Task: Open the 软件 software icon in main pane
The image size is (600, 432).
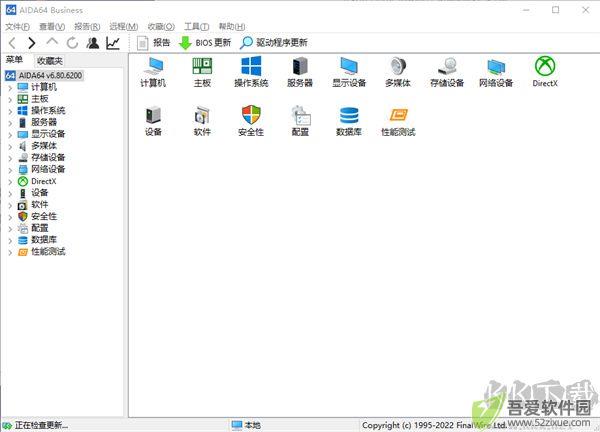Action: click(x=202, y=121)
